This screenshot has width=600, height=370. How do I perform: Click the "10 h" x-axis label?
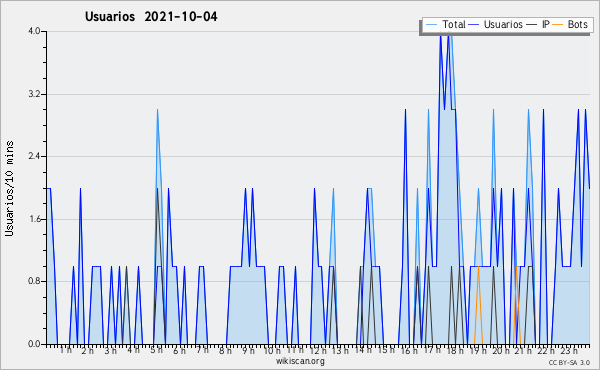click(272, 351)
